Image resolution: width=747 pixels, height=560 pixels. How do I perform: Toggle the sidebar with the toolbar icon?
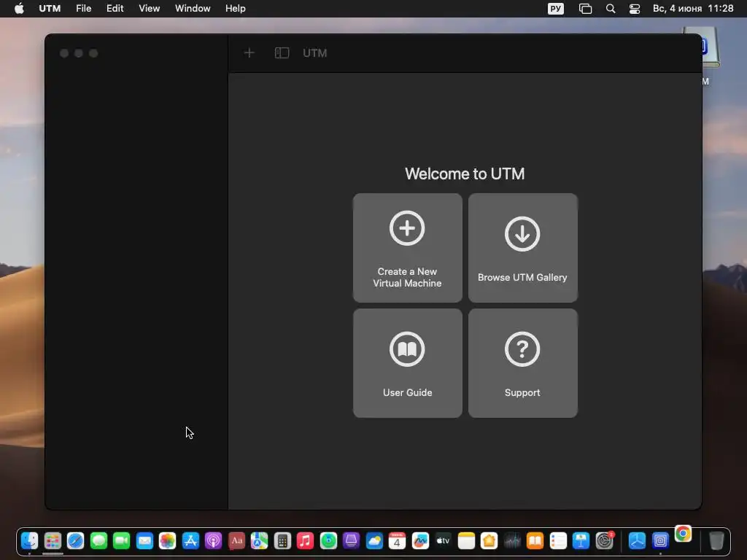[282, 52]
